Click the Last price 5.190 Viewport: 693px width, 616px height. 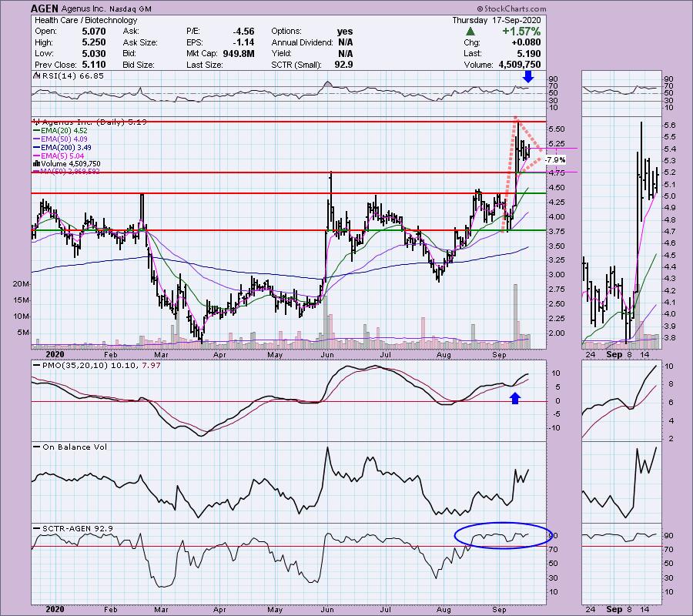point(528,53)
